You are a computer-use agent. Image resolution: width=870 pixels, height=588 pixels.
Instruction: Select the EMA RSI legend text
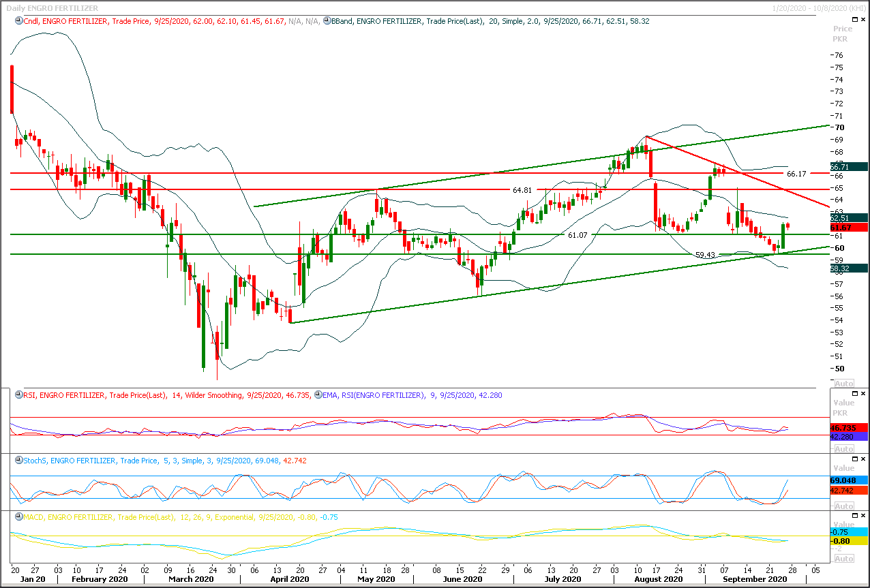tap(412, 395)
